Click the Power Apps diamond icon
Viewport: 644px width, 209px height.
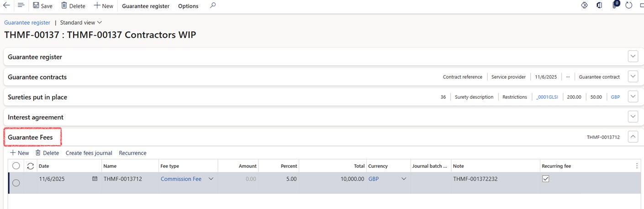coord(584,5)
